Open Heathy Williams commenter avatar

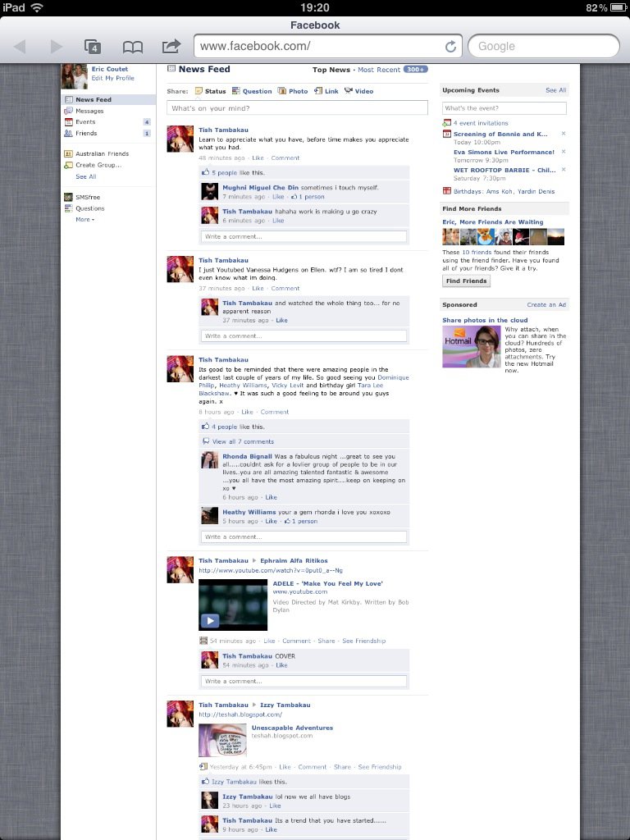pos(209,515)
